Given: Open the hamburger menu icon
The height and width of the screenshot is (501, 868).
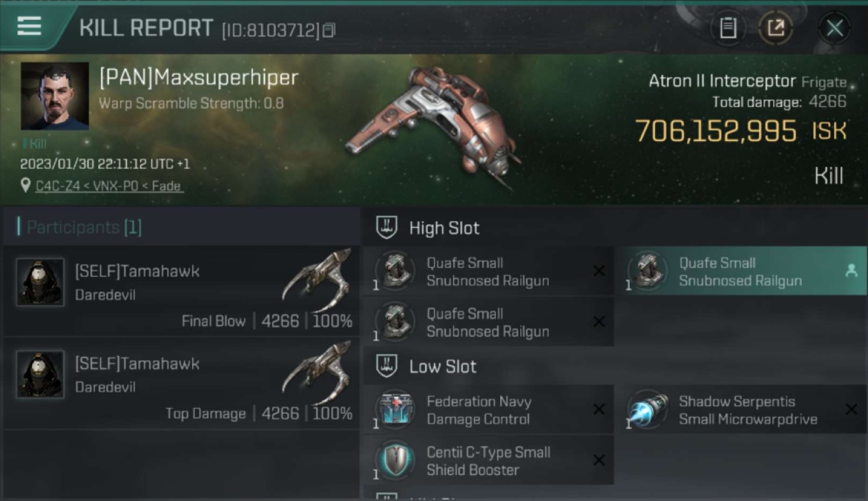Looking at the screenshot, I should (29, 26).
